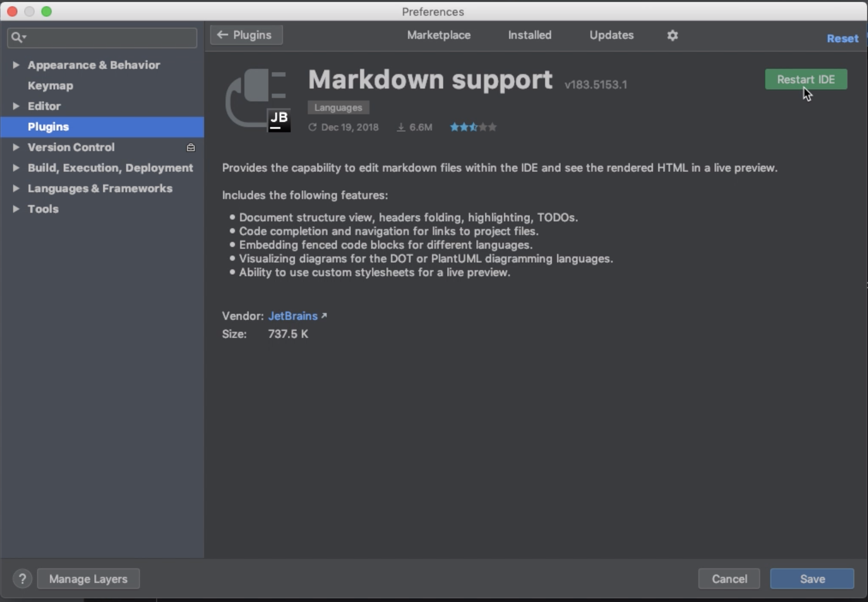868x602 pixels.
Task: Expand the Tools settings node
Action: [16, 209]
